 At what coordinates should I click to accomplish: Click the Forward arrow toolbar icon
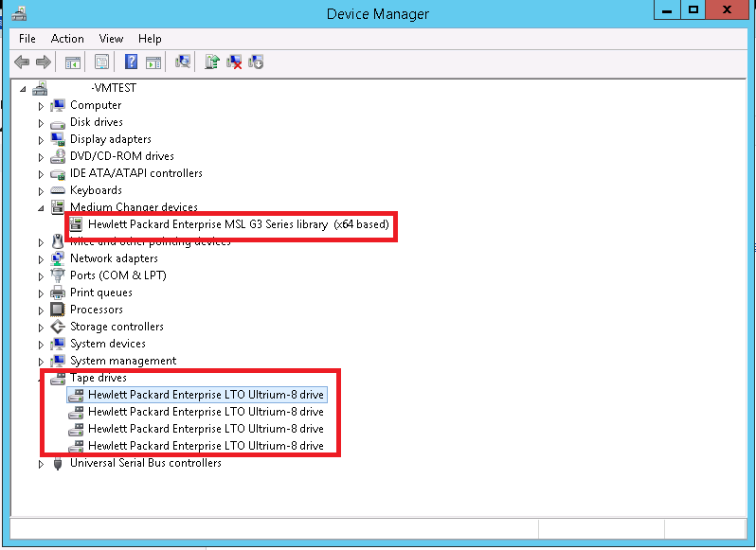pyautogui.click(x=44, y=62)
